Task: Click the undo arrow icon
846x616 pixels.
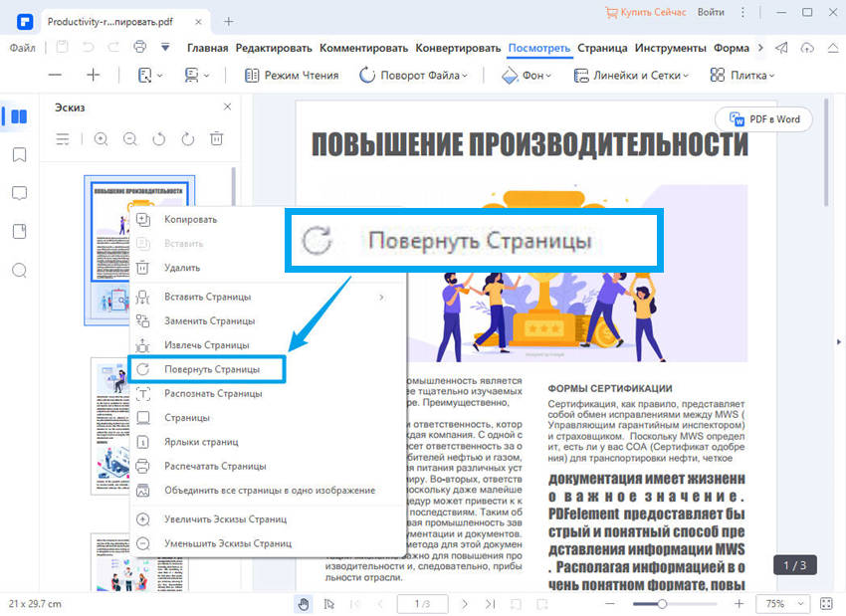Action: [88, 48]
